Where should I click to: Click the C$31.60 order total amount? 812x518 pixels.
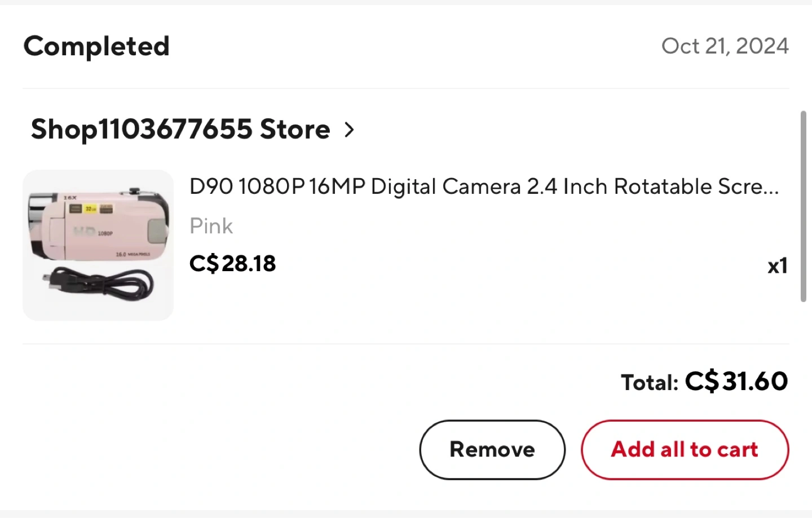coord(736,382)
